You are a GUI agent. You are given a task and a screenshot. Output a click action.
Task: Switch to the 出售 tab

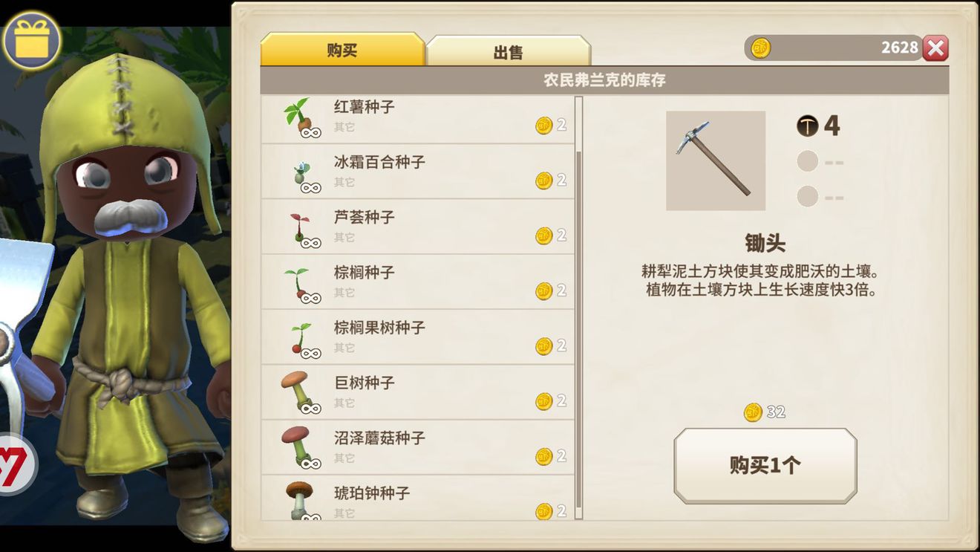click(x=509, y=51)
